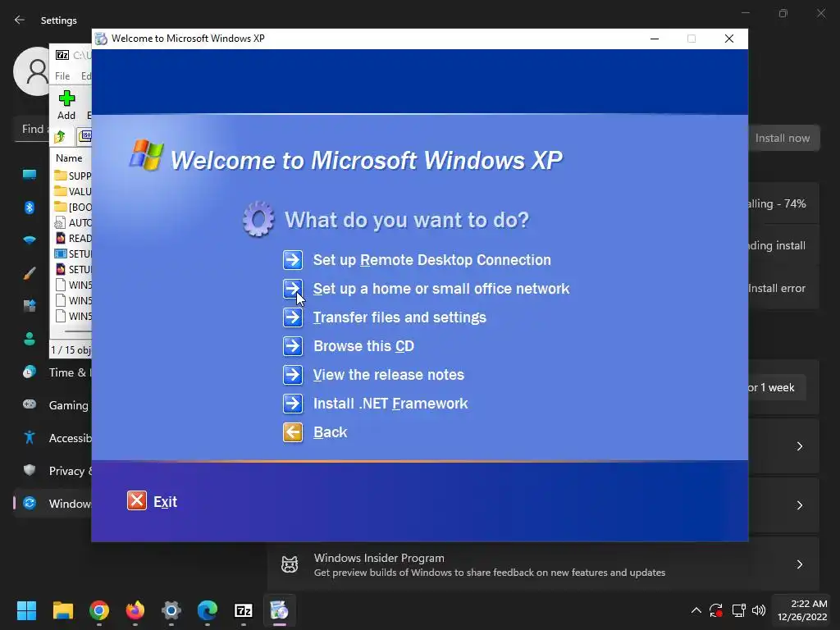
Task: Click the green Add icon in 7-Zip
Action: [66, 98]
